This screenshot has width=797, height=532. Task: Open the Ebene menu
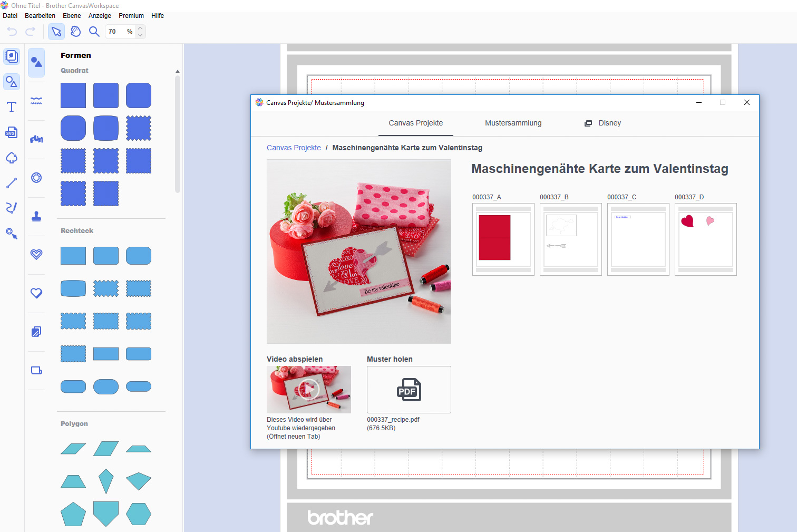tap(72, 16)
